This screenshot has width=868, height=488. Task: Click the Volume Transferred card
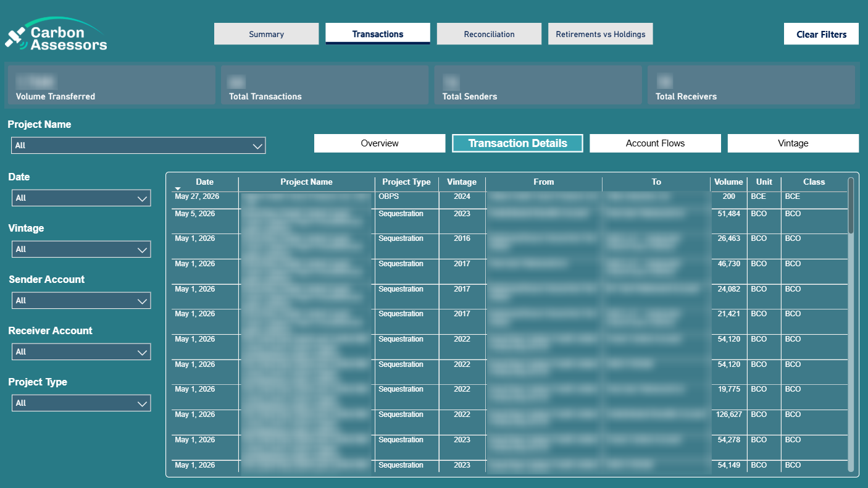coord(111,85)
